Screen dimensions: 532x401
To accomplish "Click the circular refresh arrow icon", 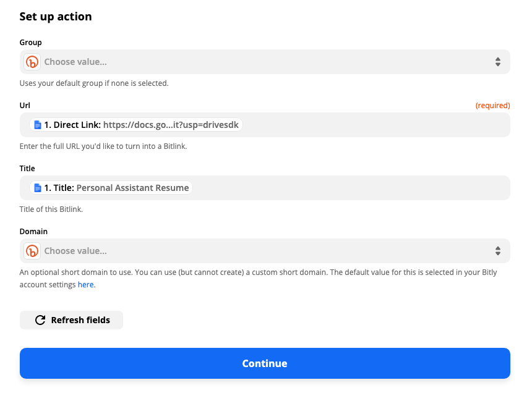I will click(x=40, y=320).
